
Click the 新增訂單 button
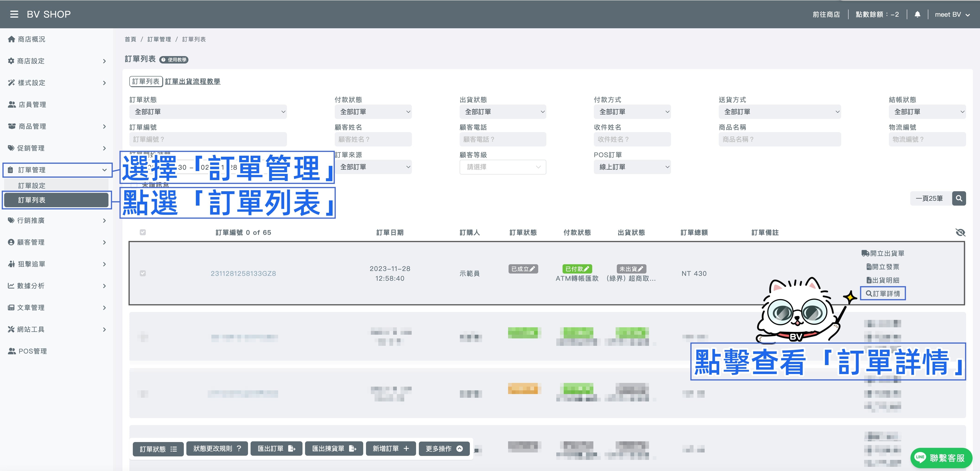click(391, 449)
